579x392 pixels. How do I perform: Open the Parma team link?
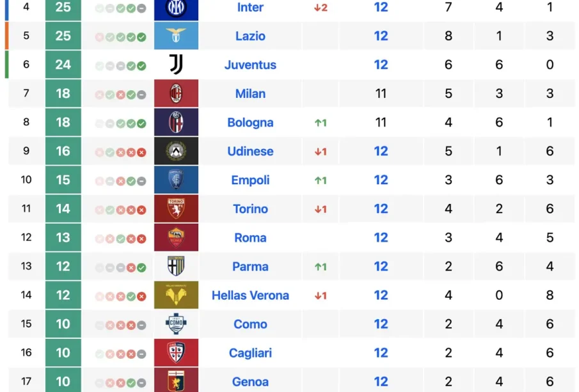(250, 267)
